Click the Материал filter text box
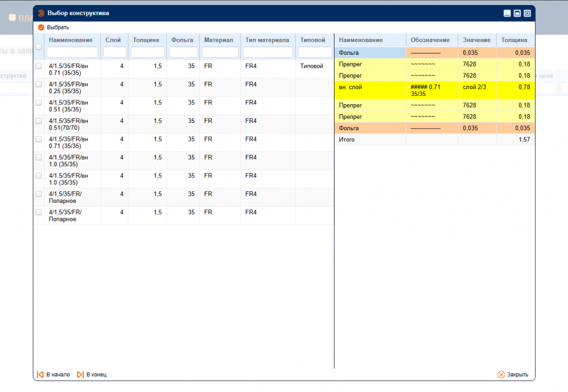This screenshot has height=392, width=568. 220,52
